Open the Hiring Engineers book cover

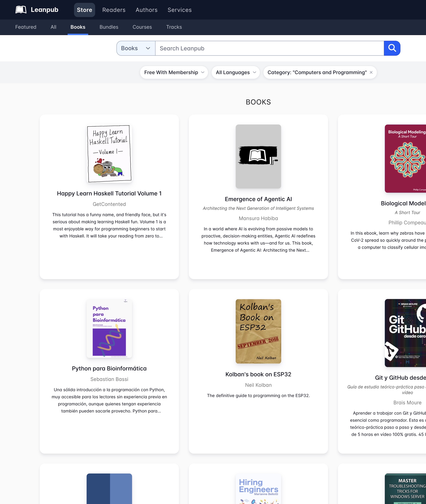point(258,489)
